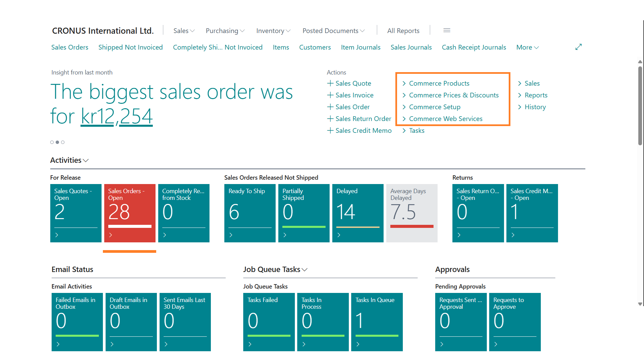Select the Customers navigation item
The width and height of the screenshot is (644, 360).
tap(315, 47)
